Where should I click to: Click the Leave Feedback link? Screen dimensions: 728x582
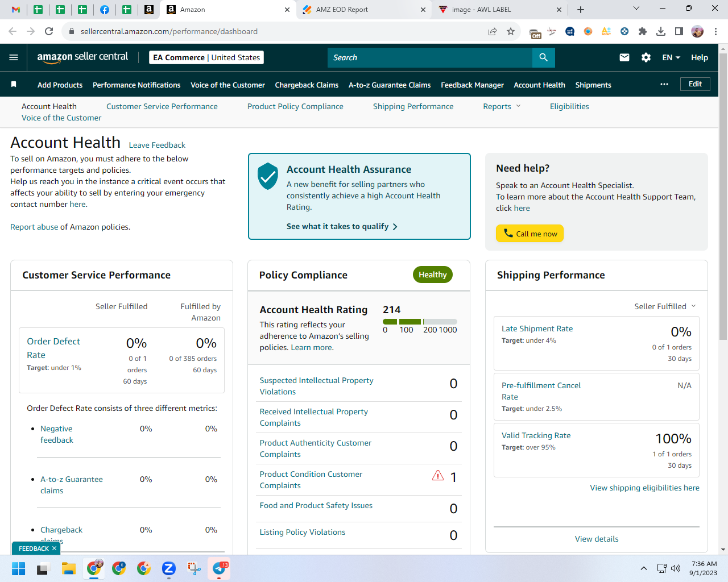(157, 145)
